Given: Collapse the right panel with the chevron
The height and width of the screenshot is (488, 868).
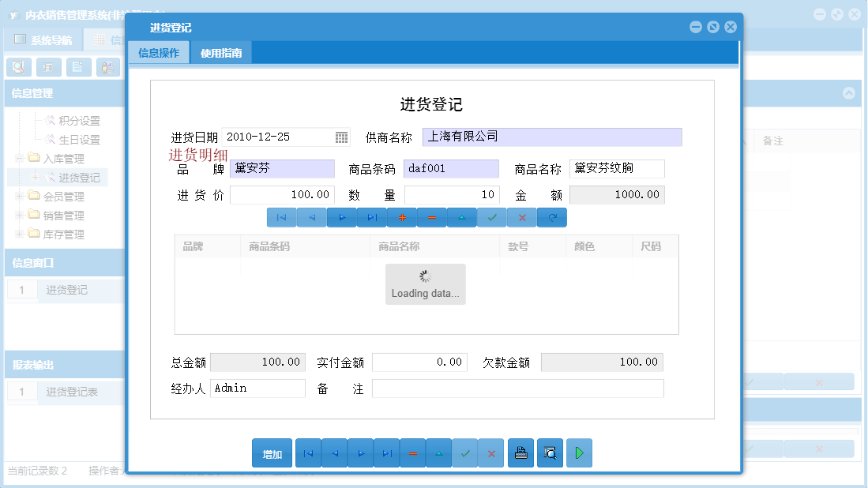Looking at the screenshot, I should [849, 92].
